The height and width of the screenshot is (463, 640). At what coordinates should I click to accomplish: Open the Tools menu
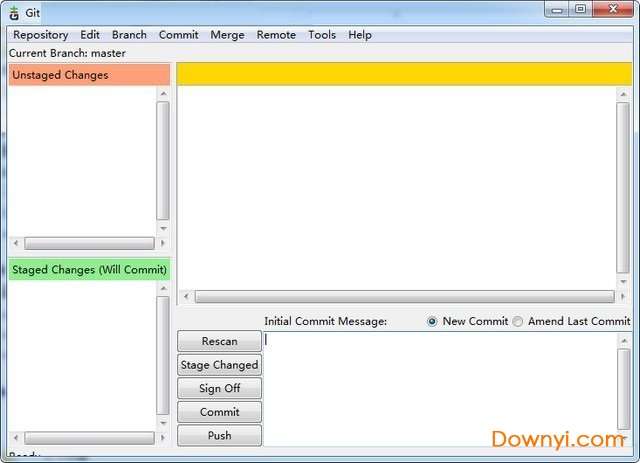[x=322, y=35]
